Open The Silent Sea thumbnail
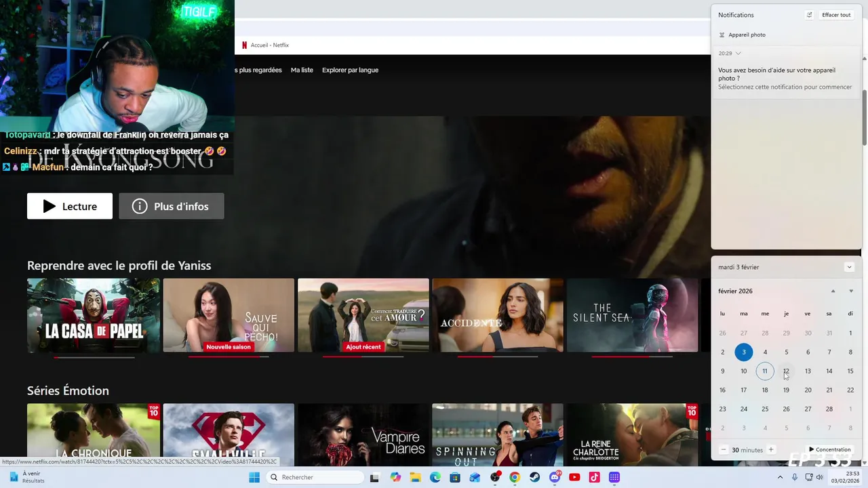The width and height of the screenshot is (868, 488). [632, 315]
